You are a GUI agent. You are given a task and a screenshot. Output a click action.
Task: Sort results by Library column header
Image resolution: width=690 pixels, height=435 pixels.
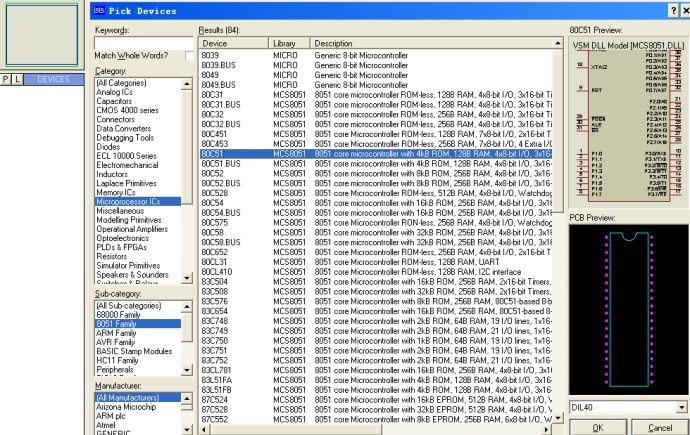tap(289, 43)
